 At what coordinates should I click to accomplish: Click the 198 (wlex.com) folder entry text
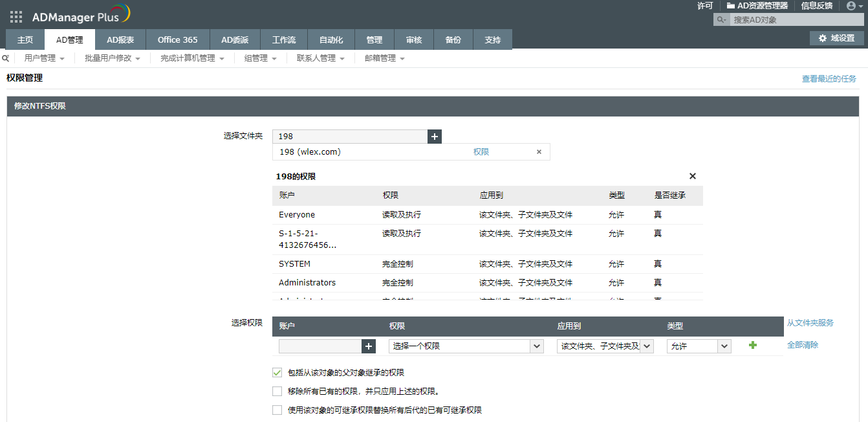coord(310,152)
